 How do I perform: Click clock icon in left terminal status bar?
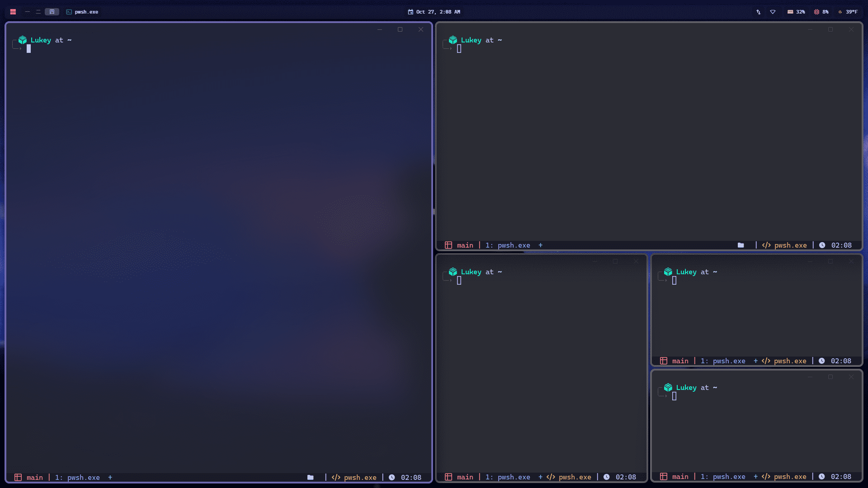(x=392, y=478)
